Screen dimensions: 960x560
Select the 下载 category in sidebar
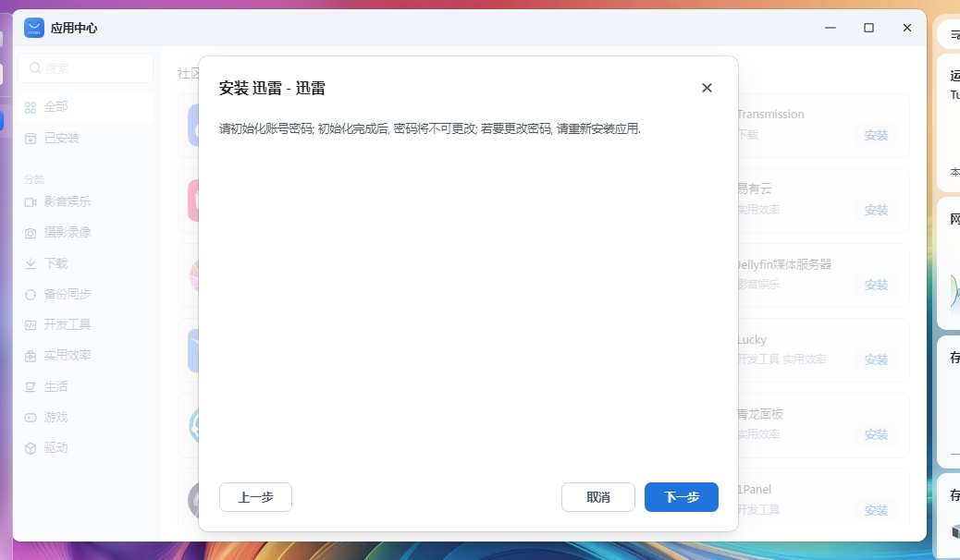[x=86, y=263]
